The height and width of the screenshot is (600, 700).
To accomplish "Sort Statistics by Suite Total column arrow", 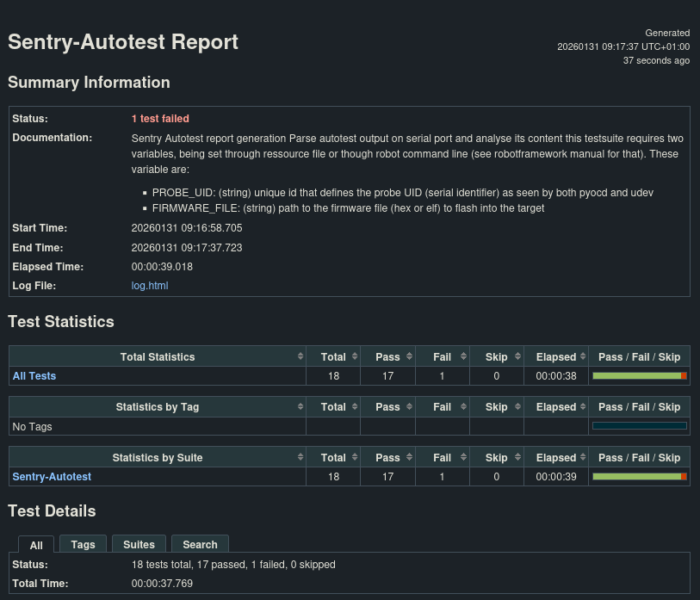I will click(x=355, y=457).
